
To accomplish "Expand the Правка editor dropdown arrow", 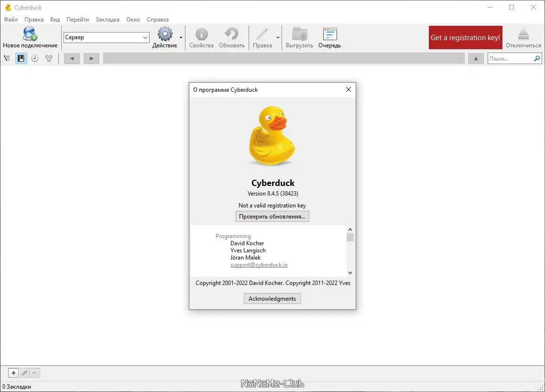I will point(278,38).
